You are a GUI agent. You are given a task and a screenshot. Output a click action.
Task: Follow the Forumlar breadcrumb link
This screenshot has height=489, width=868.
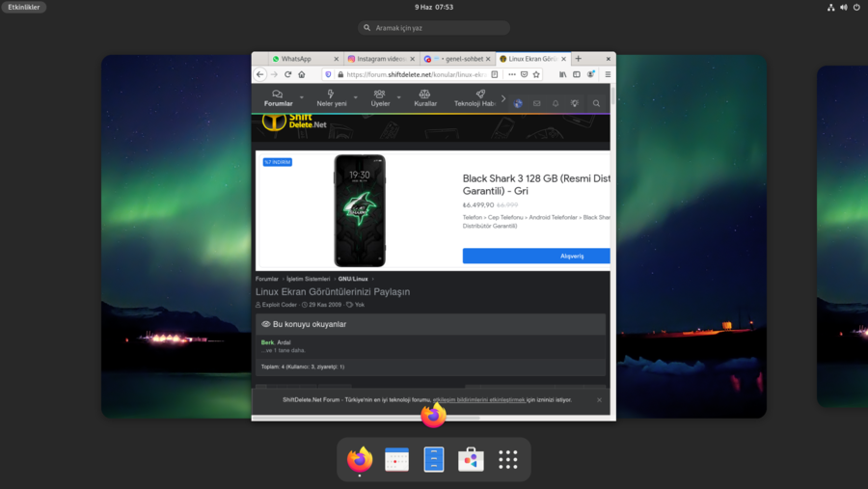[x=267, y=279]
